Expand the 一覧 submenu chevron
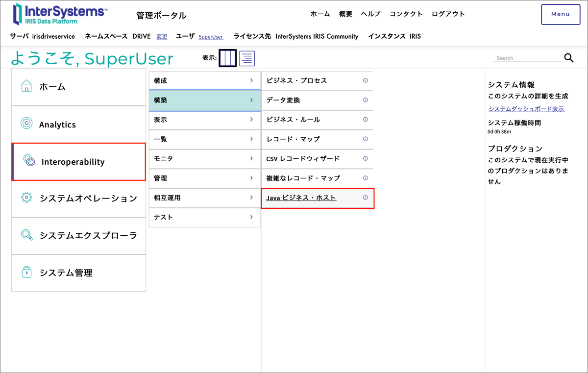Screen dimensions: 588x373 251,139
